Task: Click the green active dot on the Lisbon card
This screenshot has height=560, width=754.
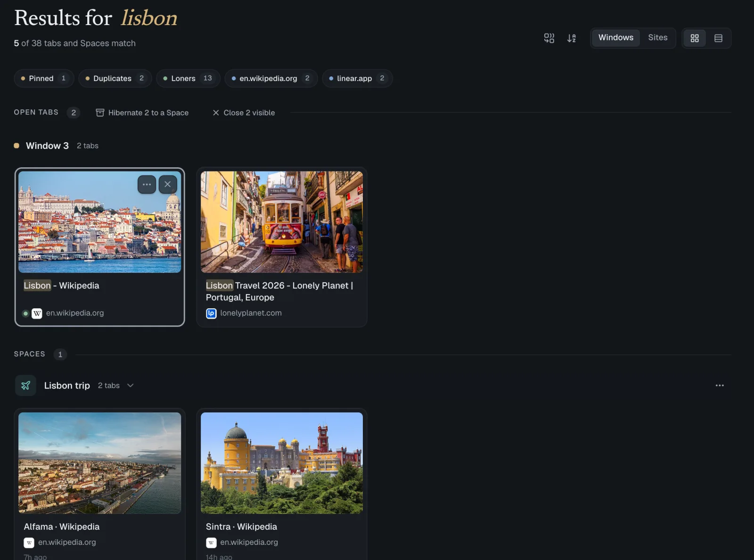Action: pyautogui.click(x=25, y=313)
